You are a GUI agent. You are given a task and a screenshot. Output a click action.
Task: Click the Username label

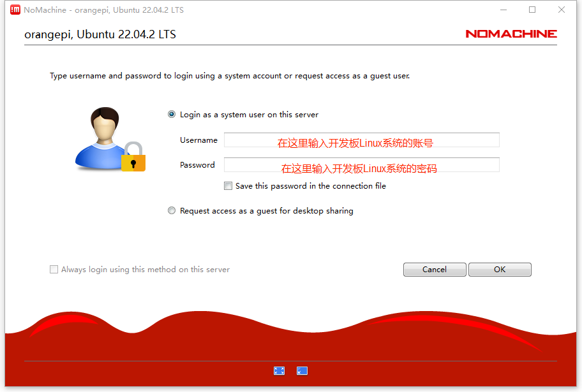pyautogui.click(x=198, y=140)
